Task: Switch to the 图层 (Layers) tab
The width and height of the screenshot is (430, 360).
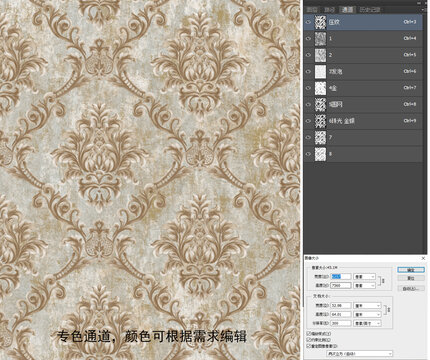Action: coord(312,10)
